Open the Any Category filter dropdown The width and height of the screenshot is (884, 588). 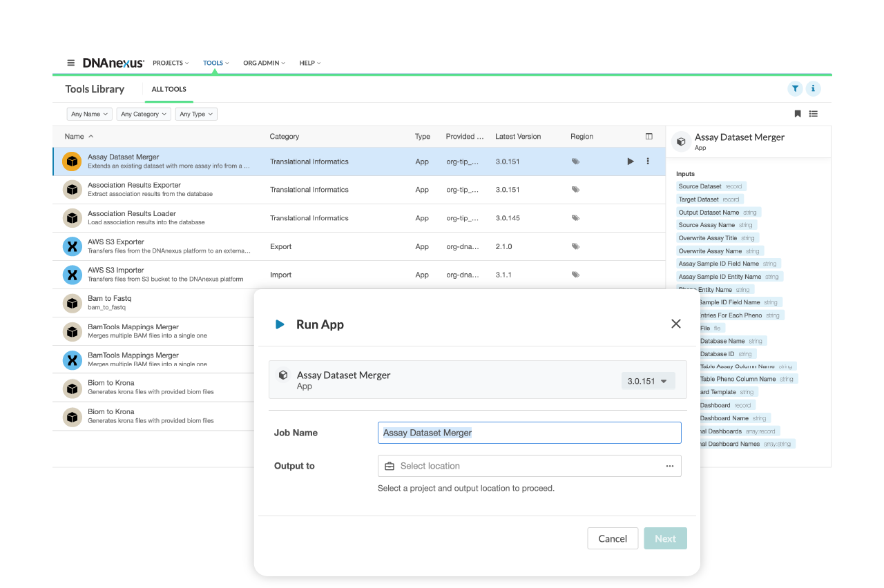[x=144, y=114]
